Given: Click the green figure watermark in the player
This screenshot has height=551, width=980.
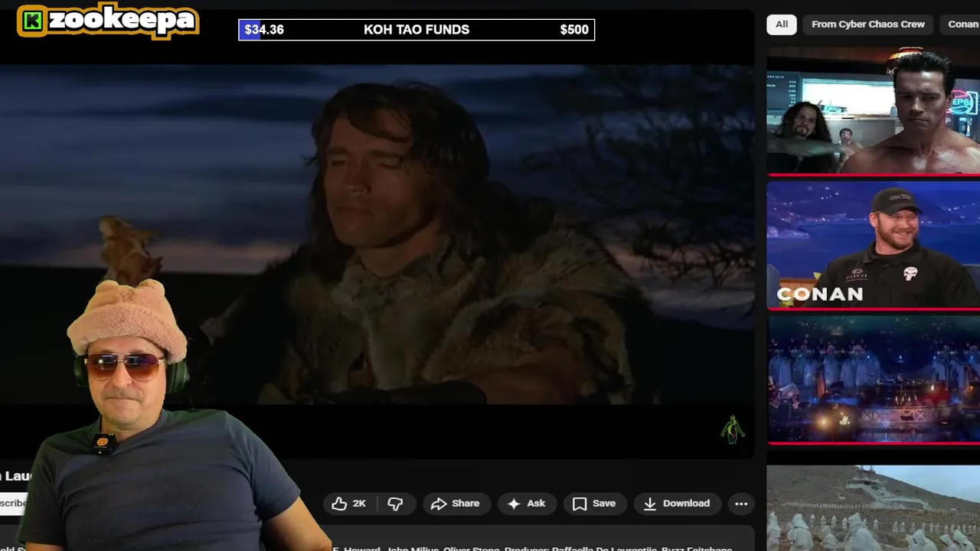Looking at the screenshot, I should 733,429.
